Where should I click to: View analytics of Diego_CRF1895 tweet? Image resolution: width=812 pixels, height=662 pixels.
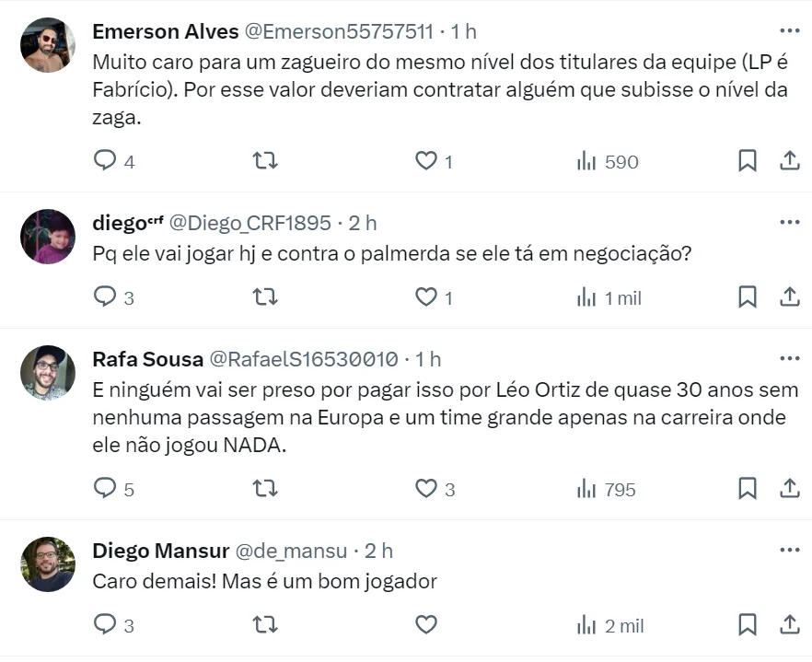[608, 297]
